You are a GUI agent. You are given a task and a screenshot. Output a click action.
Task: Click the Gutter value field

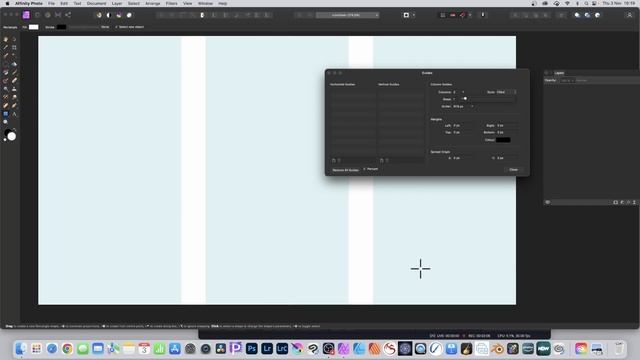click(461, 107)
